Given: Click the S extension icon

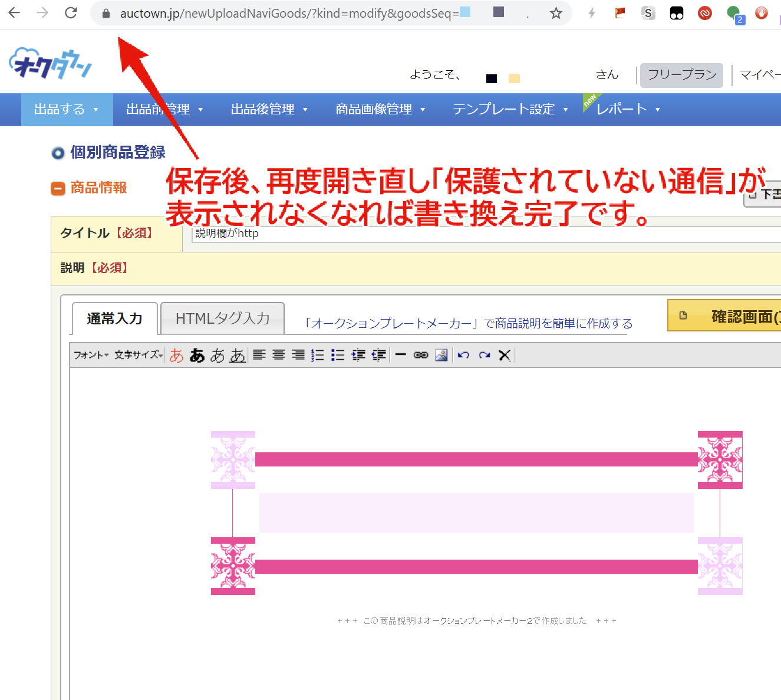Looking at the screenshot, I should [648, 12].
